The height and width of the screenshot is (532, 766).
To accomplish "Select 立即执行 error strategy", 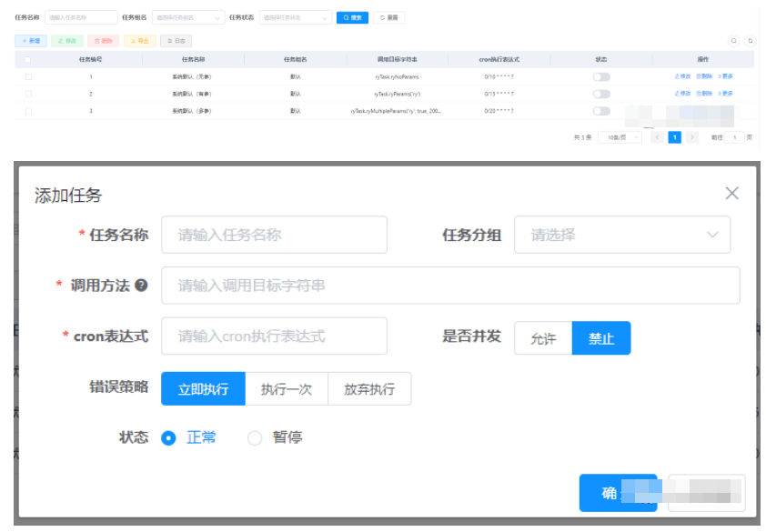I will 203,389.
